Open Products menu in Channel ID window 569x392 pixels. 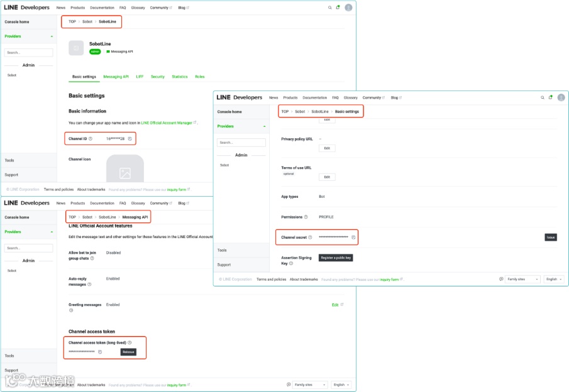78,8
